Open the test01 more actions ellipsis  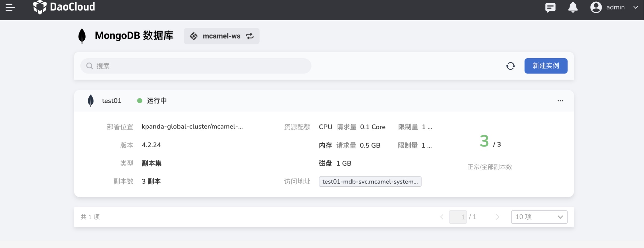tap(560, 101)
